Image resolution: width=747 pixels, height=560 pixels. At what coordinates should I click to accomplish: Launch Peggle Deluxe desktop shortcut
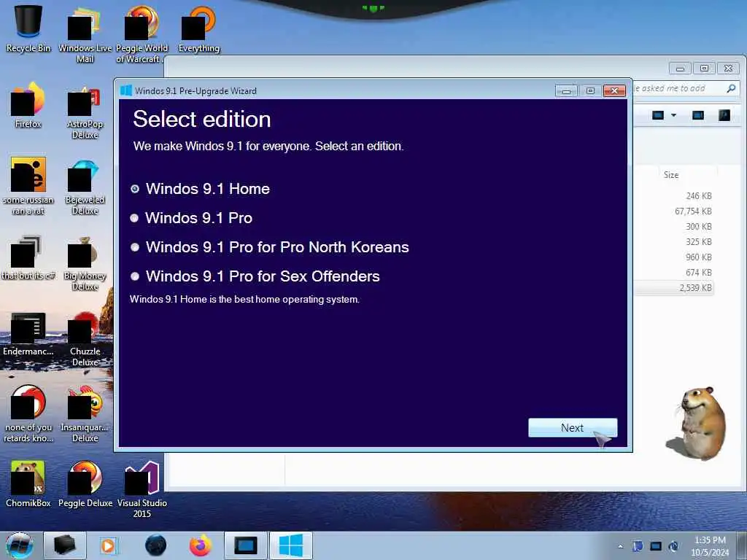(x=85, y=483)
